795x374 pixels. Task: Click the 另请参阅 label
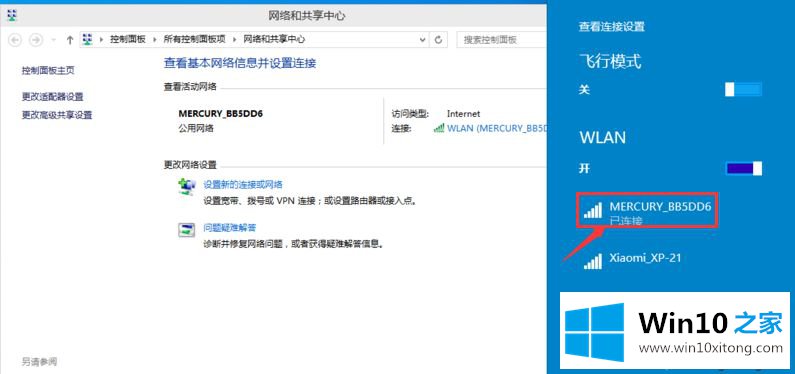[39, 361]
